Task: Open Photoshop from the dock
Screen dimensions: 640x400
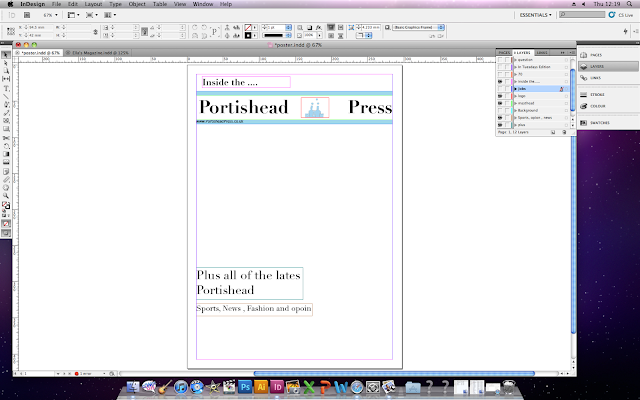Action: coord(245,386)
